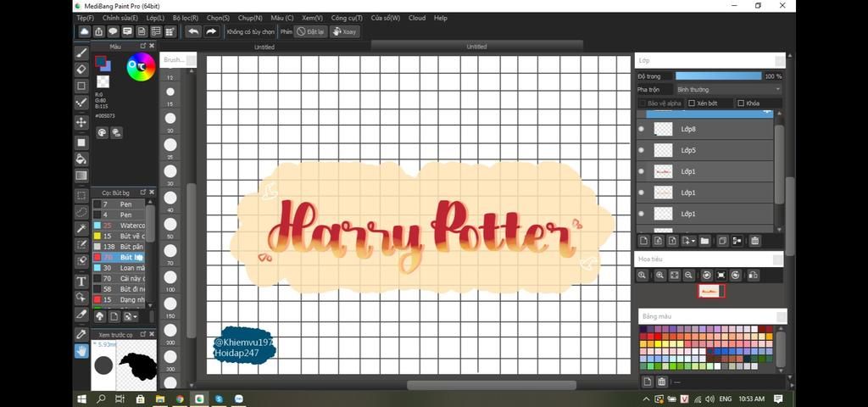Open brush options dropdown below brush list
The image size is (868, 407).
pos(131,316)
